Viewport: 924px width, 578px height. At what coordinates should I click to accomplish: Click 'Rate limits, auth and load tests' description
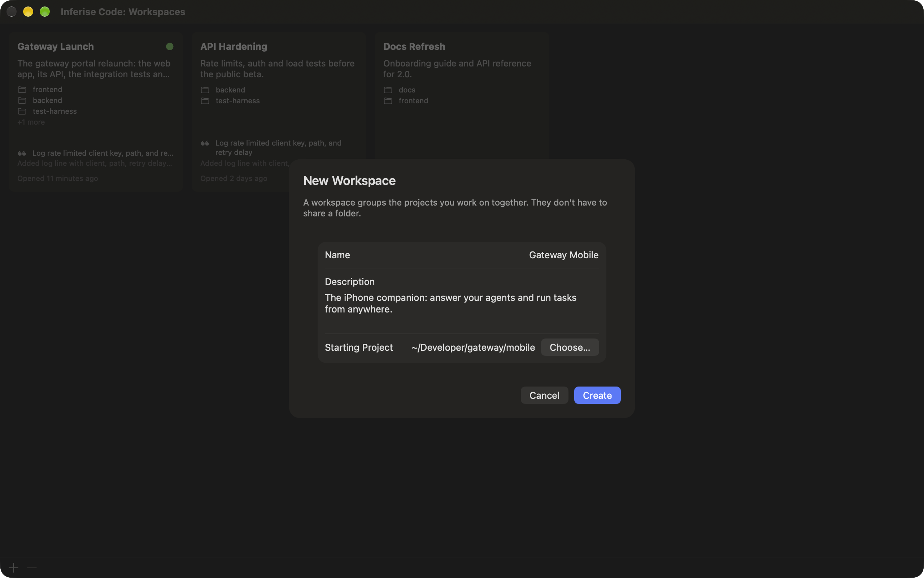tap(277, 69)
